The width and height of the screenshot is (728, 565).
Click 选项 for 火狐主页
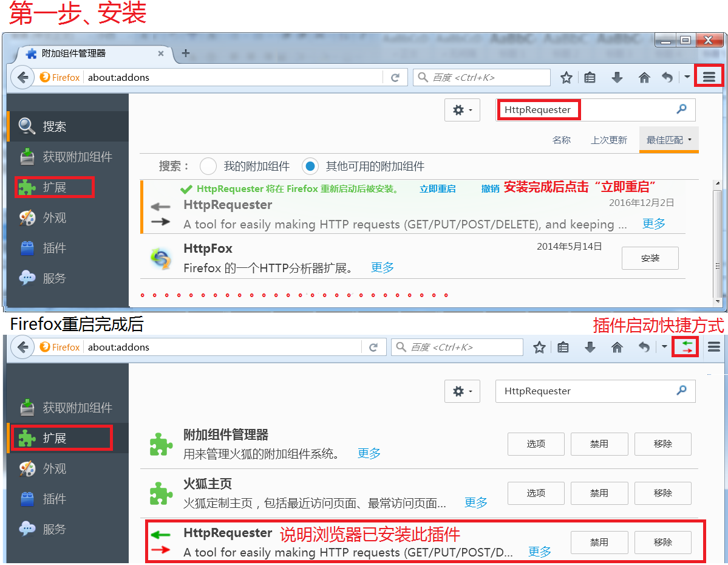coord(536,493)
